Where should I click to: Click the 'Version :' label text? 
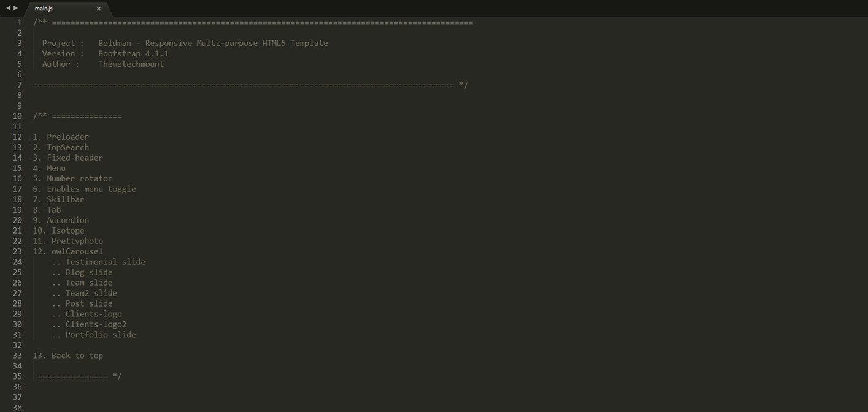63,53
